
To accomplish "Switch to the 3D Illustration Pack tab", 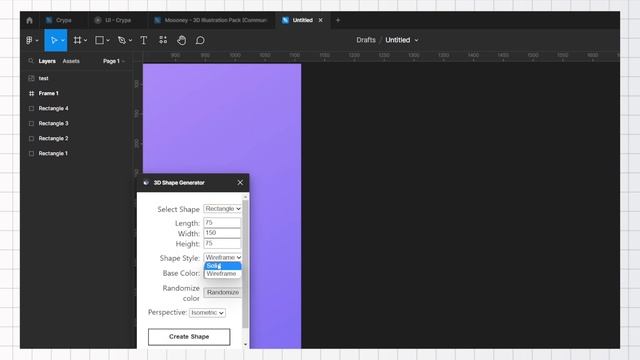I will tap(211, 20).
